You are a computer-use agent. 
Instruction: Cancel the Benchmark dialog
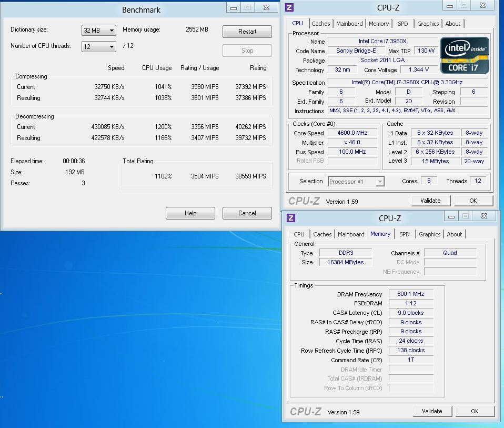(x=247, y=213)
